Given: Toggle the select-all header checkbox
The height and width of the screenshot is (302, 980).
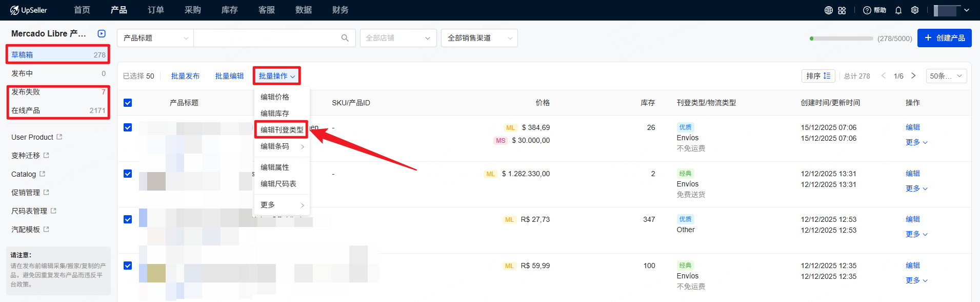Looking at the screenshot, I should [x=128, y=103].
